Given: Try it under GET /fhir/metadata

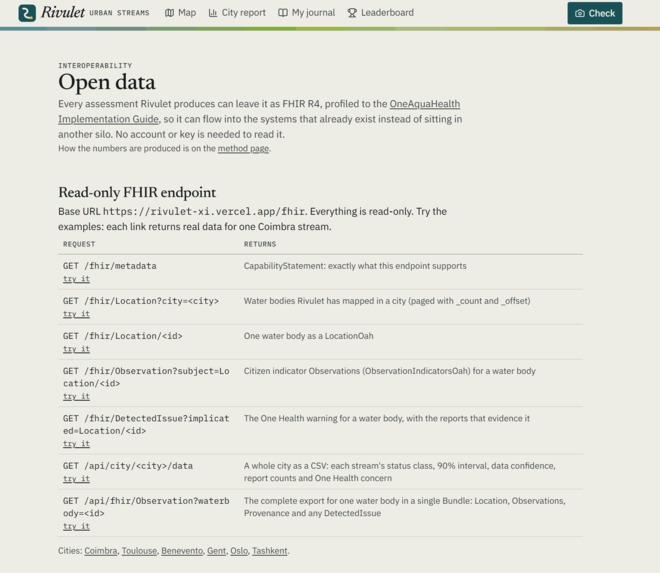Looking at the screenshot, I should pos(76,279).
